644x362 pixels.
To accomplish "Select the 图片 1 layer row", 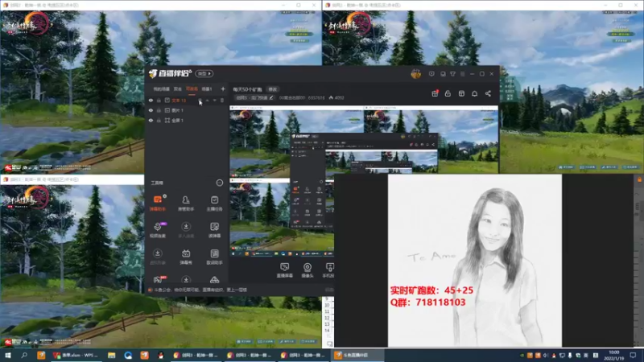I will (x=187, y=110).
